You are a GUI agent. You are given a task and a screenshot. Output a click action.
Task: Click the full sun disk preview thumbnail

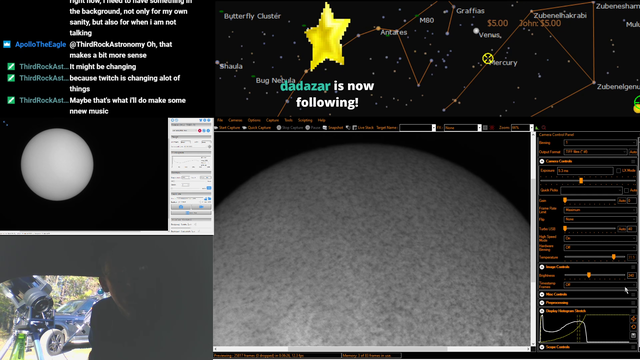[x=57, y=164]
